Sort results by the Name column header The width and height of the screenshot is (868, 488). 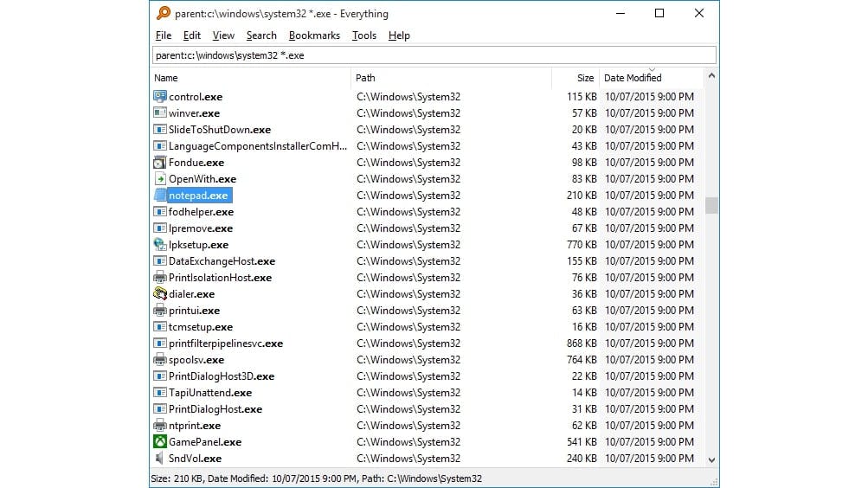point(251,78)
